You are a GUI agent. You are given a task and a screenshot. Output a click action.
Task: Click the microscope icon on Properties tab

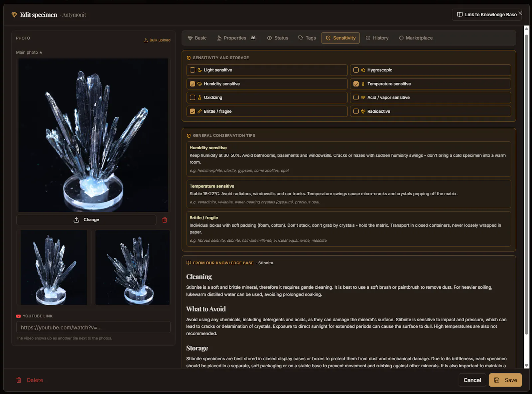pyautogui.click(x=219, y=38)
